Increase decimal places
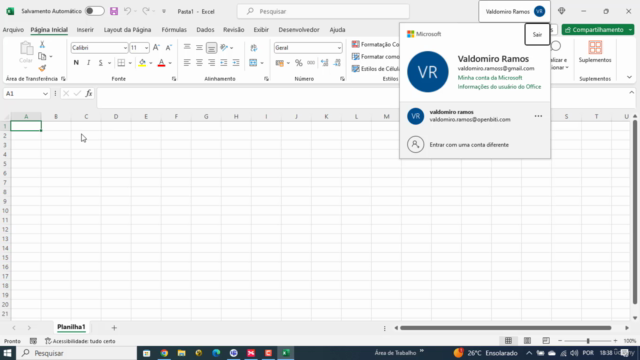The width and height of the screenshot is (640, 360). (x=324, y=63)
